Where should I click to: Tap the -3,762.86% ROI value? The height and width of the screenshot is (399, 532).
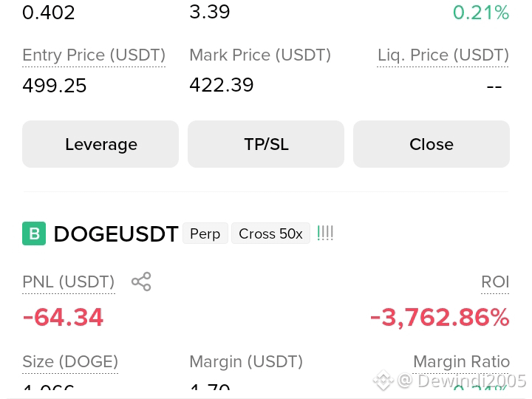coord(440,318)
